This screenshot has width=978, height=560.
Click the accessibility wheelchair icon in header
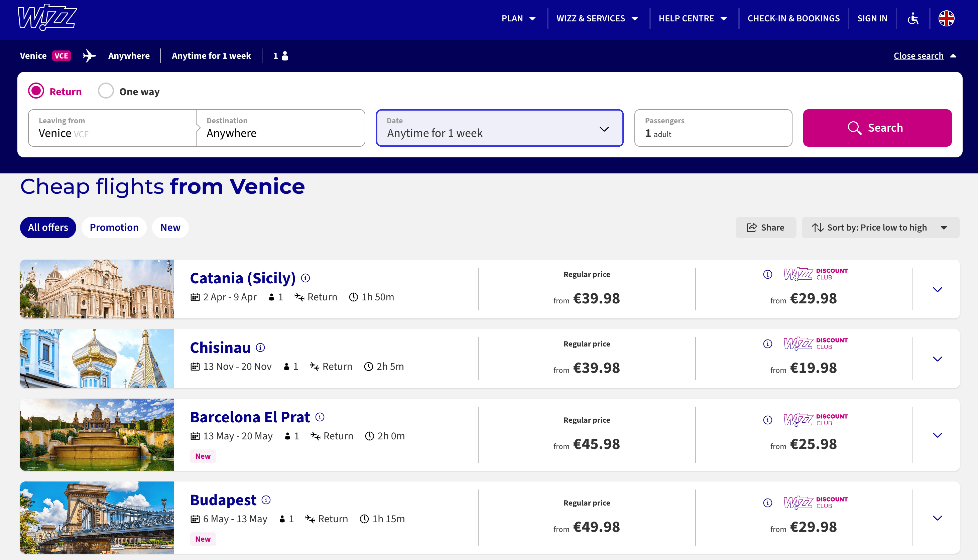[x=914, y=18]
